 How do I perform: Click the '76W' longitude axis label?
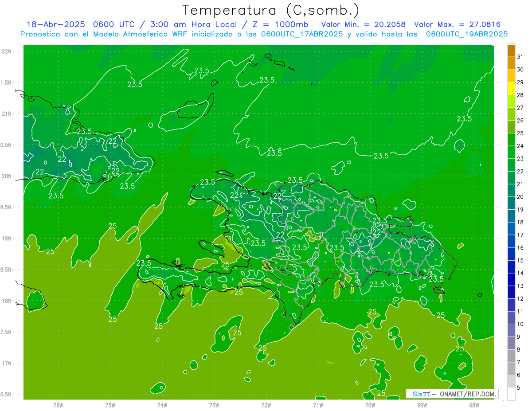pos(58,405)
